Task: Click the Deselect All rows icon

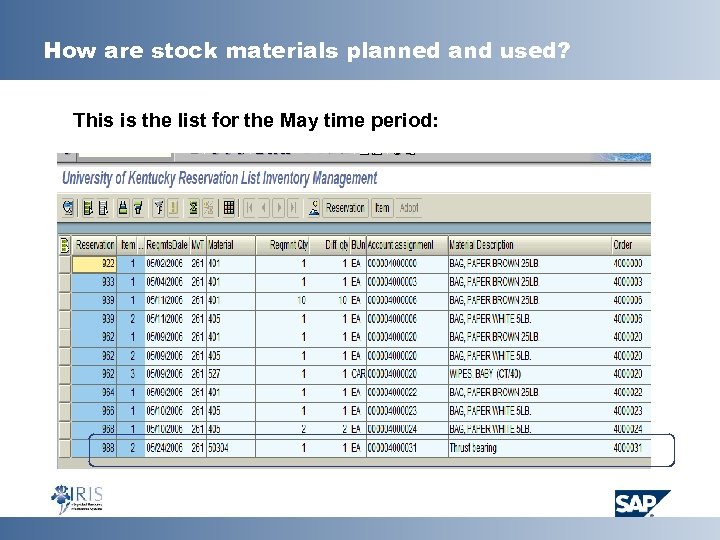Action: [103, 208]
